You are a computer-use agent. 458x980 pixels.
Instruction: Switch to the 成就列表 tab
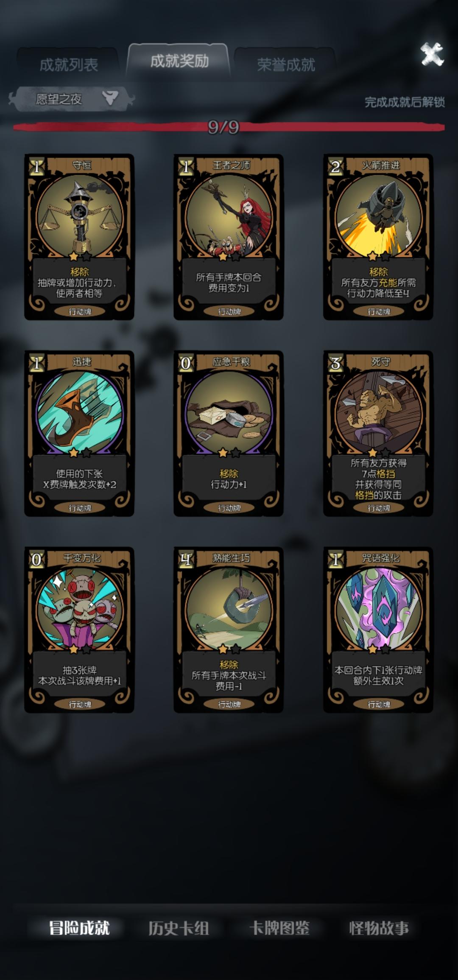click(x=69, y=64)
